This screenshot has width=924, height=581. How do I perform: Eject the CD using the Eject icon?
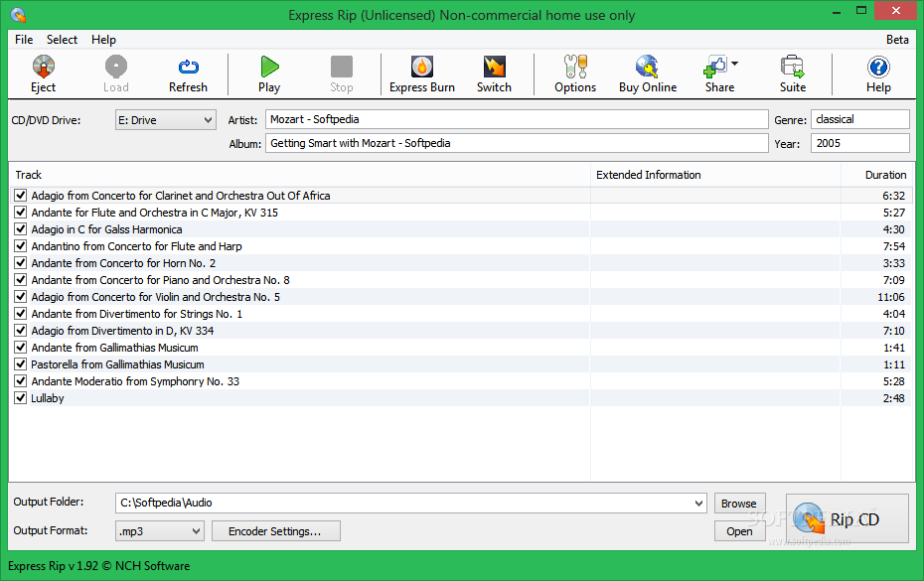point(44,68)
